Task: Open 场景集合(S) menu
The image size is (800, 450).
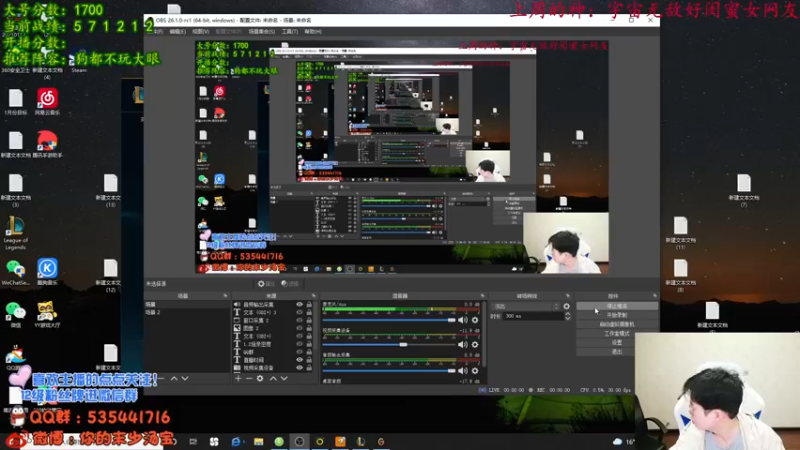Action: coord(261,32)
